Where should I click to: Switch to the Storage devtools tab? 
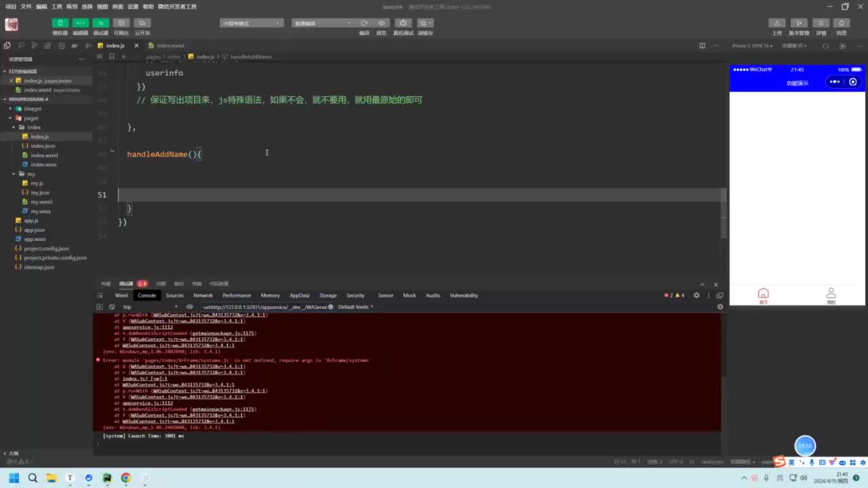(328, 296)
